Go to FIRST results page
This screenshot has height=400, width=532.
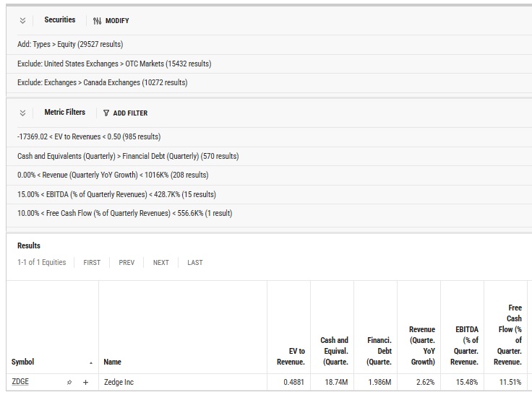click(x=92, y=262)
